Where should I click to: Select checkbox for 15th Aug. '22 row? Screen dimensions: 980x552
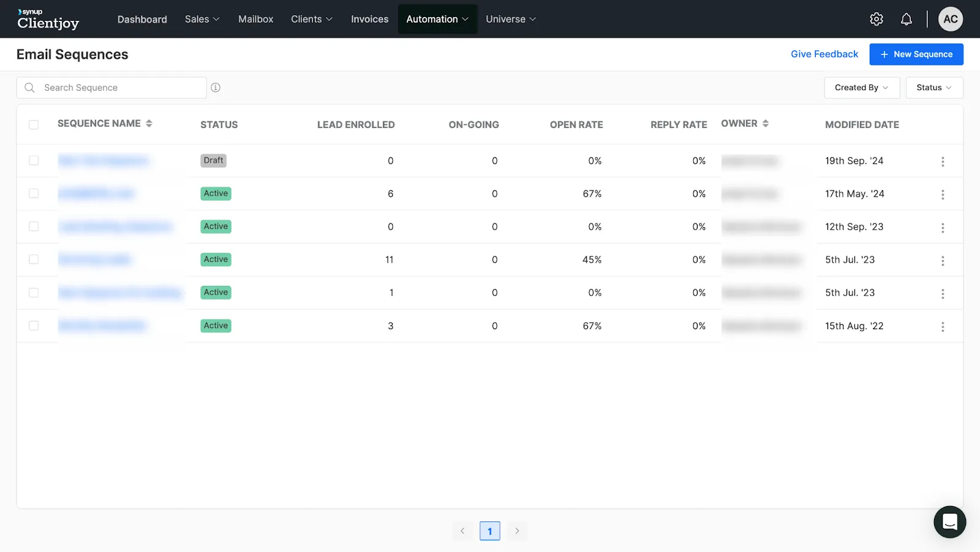(x=34, y=326)
